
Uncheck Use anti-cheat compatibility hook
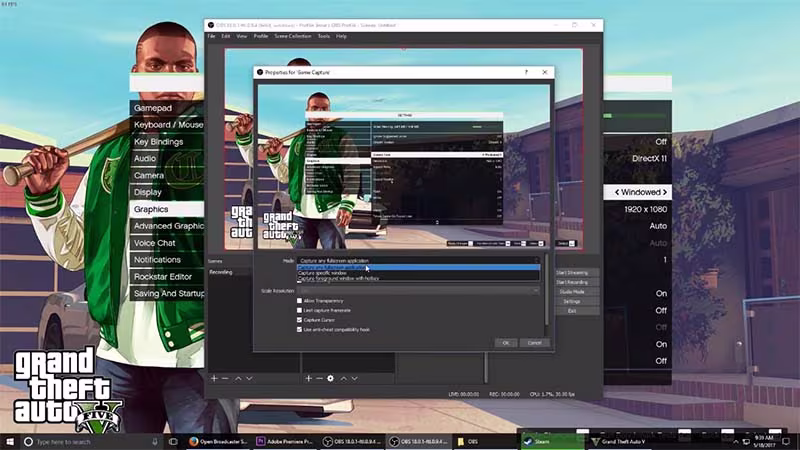coord(299,330)
